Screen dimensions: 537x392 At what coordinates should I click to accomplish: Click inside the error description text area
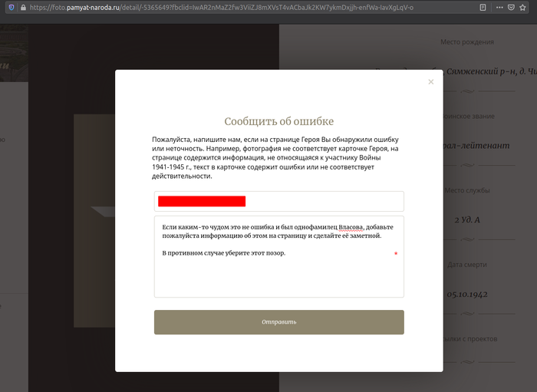(x=278, y=276)
